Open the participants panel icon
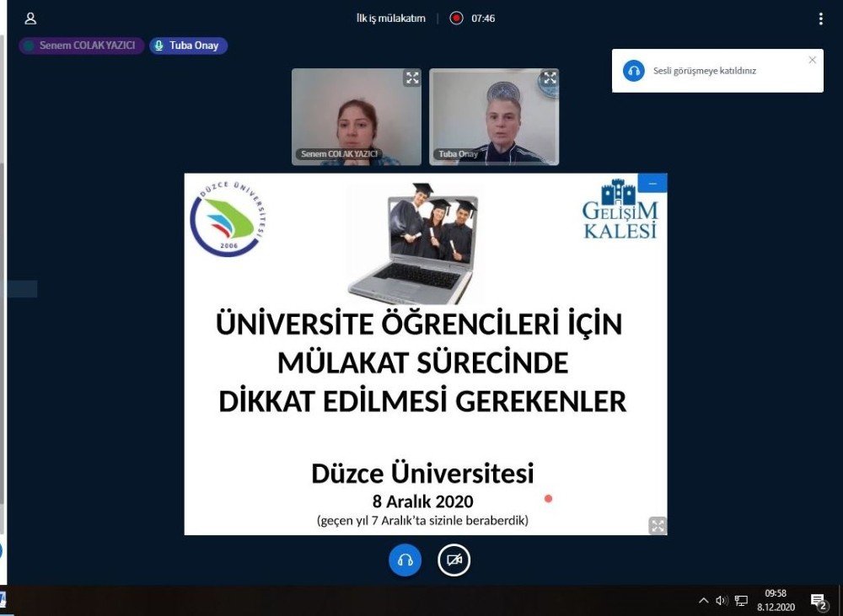This screenshot has width=843, height=616. pyautogui.click(x=32, y=17)
